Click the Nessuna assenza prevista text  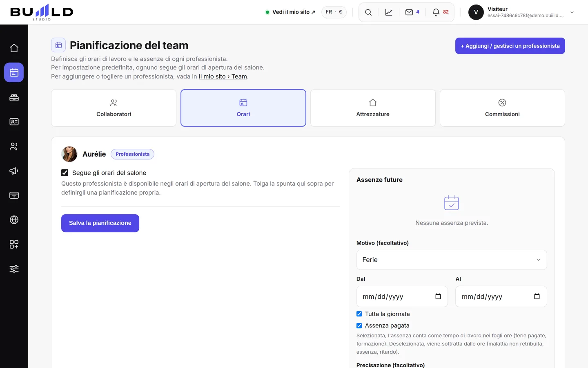pyautogui.click(x=452, y=223)
